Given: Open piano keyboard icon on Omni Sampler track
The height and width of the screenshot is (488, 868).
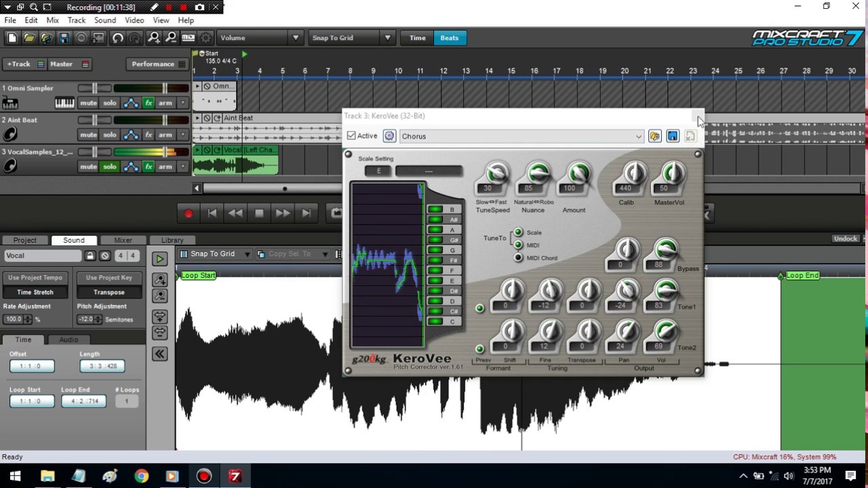Looking at the screenshot, I should pos(64,103).
